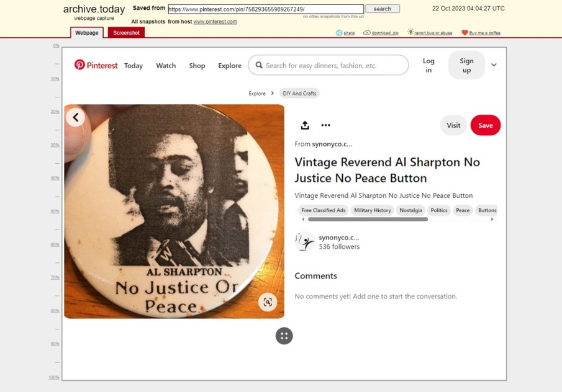Viewport: 562px width, 392px height.
Task: Select the Buttons tag
Action: click(487, 210)
